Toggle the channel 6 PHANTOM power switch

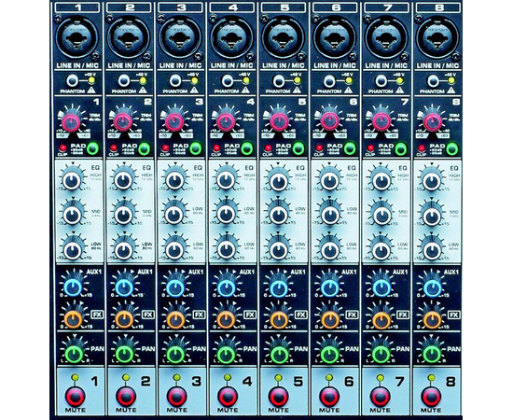click(330, 80)
